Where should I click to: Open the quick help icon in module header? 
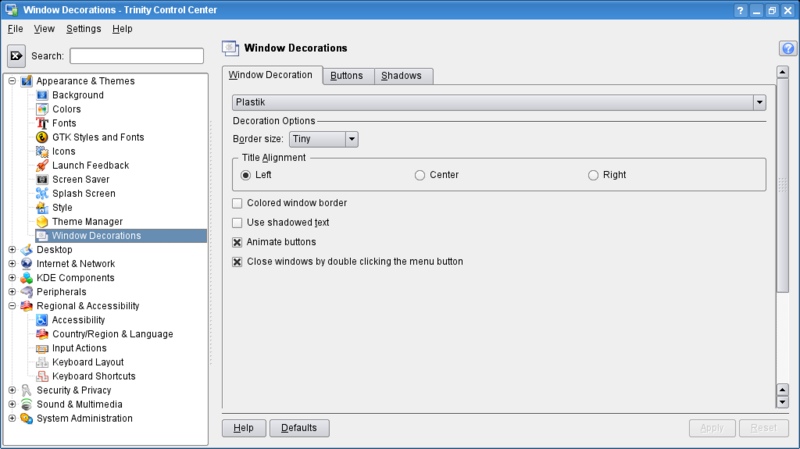(788, 48)
